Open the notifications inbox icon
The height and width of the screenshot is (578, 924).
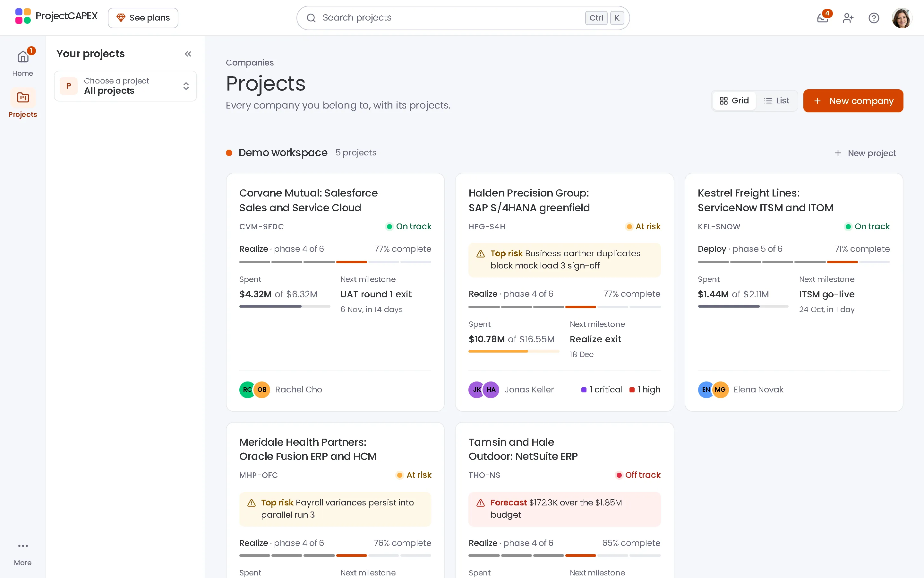[x=822, y=18]
